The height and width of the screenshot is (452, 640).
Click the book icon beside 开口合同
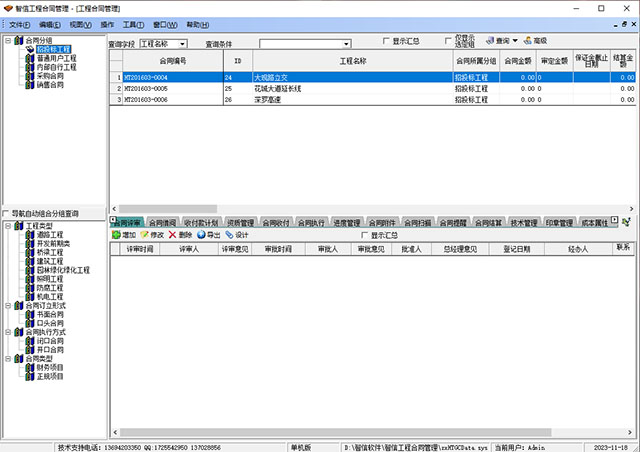(30, 350)
